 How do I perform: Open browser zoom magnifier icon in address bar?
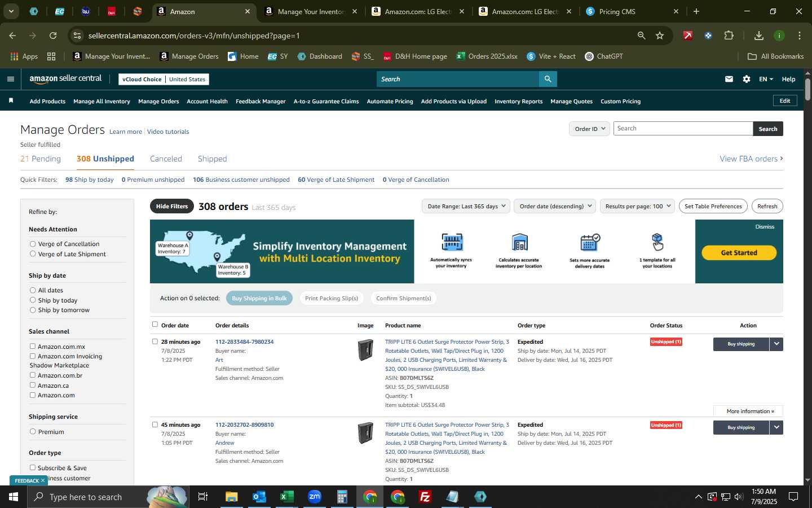pyautogui.click(x=641, y=36)
